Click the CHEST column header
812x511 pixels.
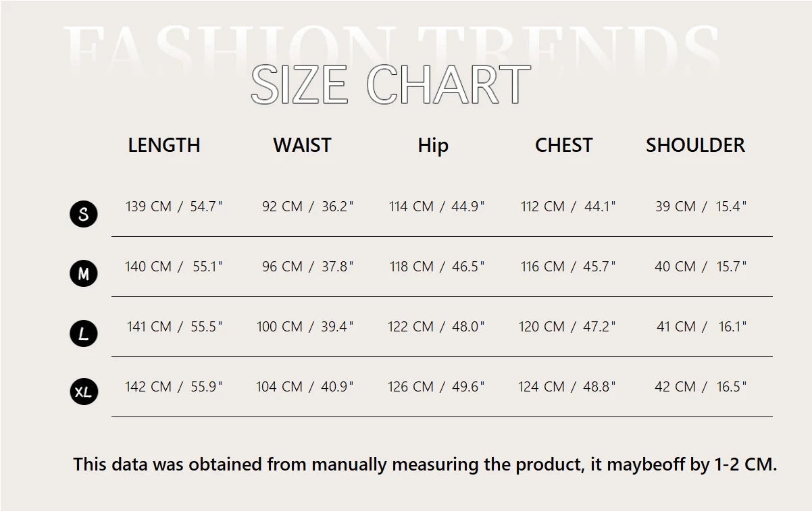[563, 145]
